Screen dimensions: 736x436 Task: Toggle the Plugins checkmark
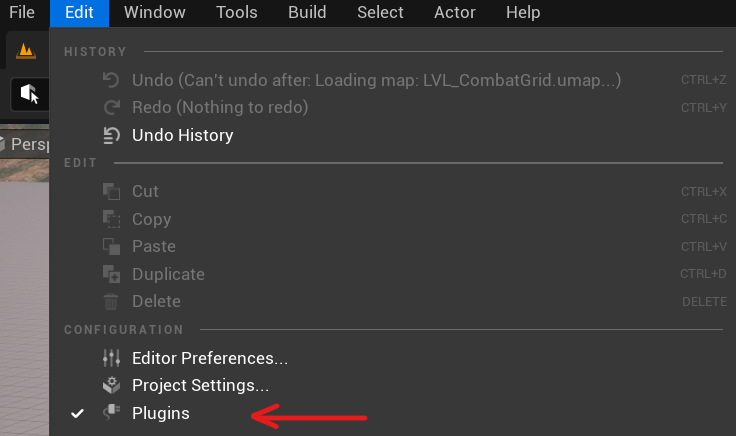point(77,413)
